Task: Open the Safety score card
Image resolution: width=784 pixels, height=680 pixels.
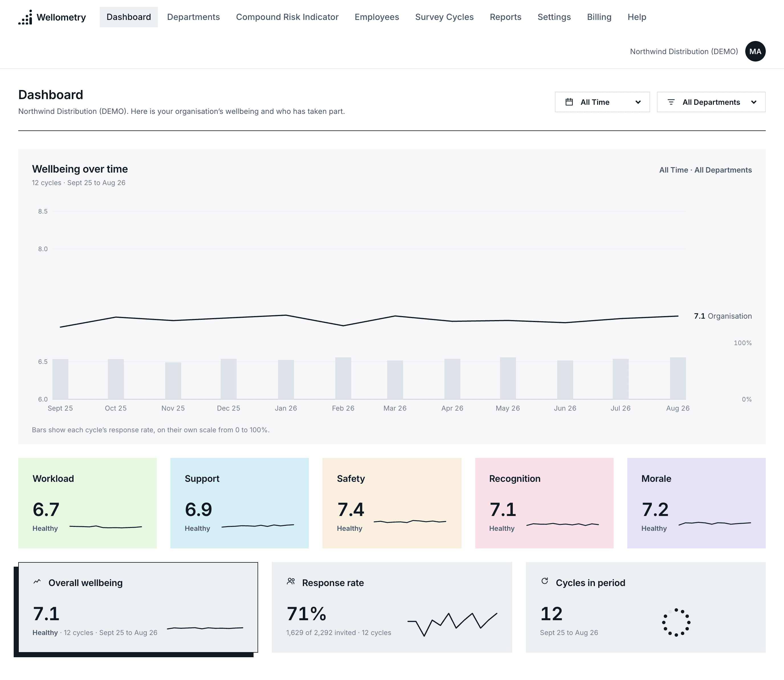Action: [392, 503]
